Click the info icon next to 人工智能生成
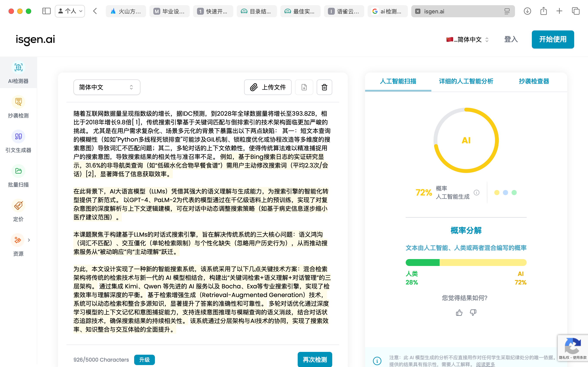Screen dimensions: 588x367 (x=477, y=193)
